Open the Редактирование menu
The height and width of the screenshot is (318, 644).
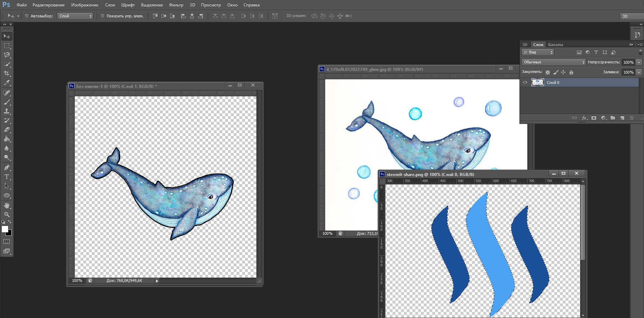click(x=49, y=5)
